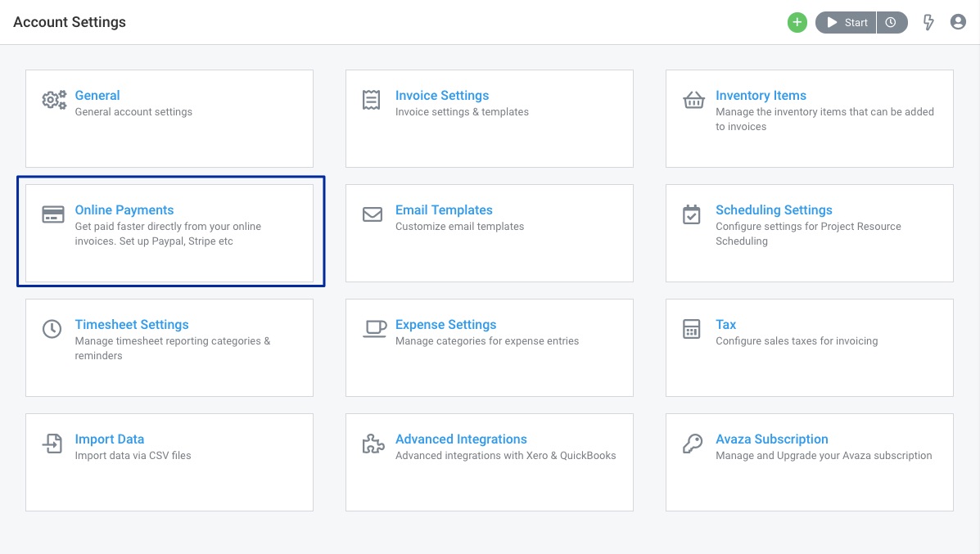The image size is (980, 554).
Task: Start the timer with the Start button
Action: pos(846,22)
